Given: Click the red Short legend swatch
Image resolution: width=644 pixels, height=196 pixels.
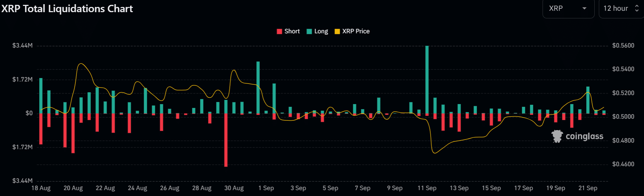Looking at the screenshot, I should coord(279,31).
